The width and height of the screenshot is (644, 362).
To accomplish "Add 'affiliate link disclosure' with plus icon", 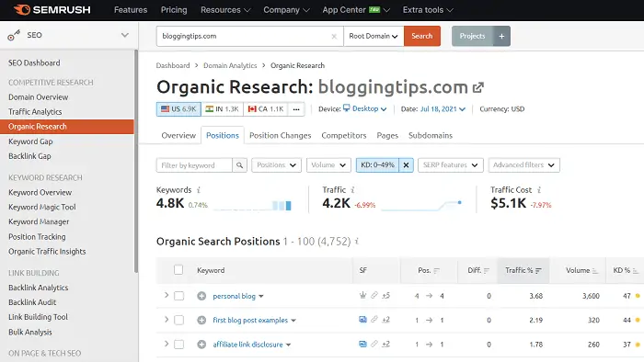I will click(201, 345).
